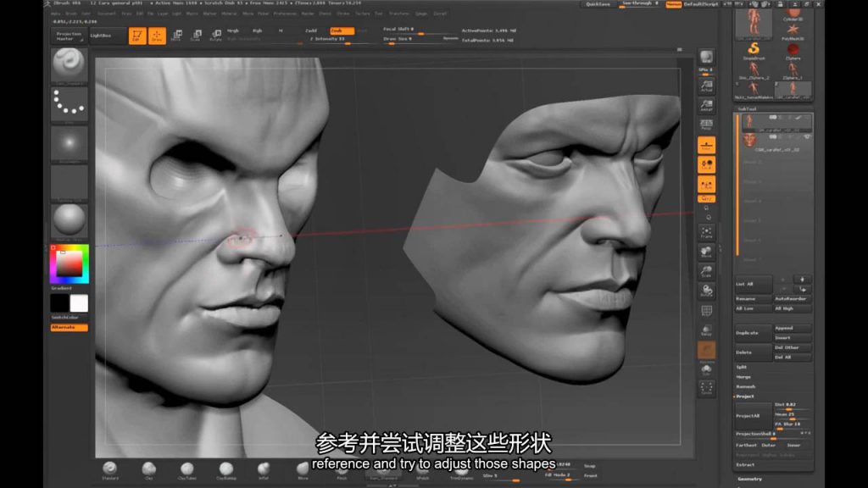
Task: Toggle visibility eye of second subtool
Action: tap(807, 136)
